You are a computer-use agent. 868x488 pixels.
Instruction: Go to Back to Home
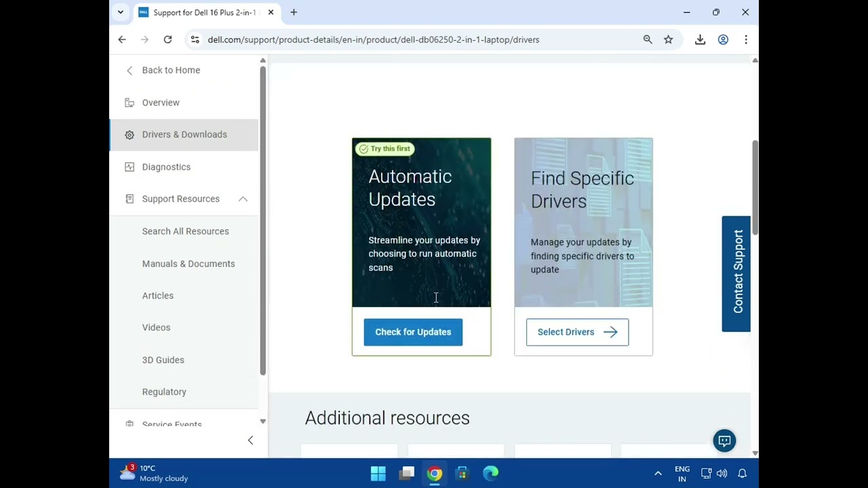point(171,70)
